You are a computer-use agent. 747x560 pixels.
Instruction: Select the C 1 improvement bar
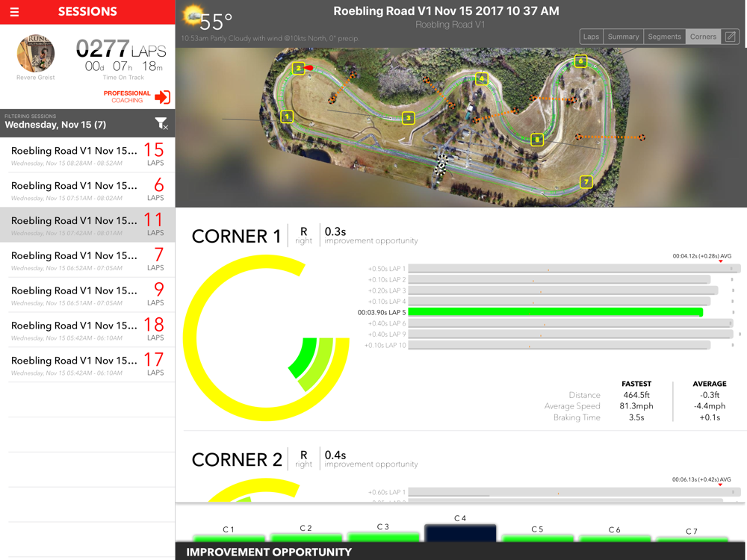229,538
